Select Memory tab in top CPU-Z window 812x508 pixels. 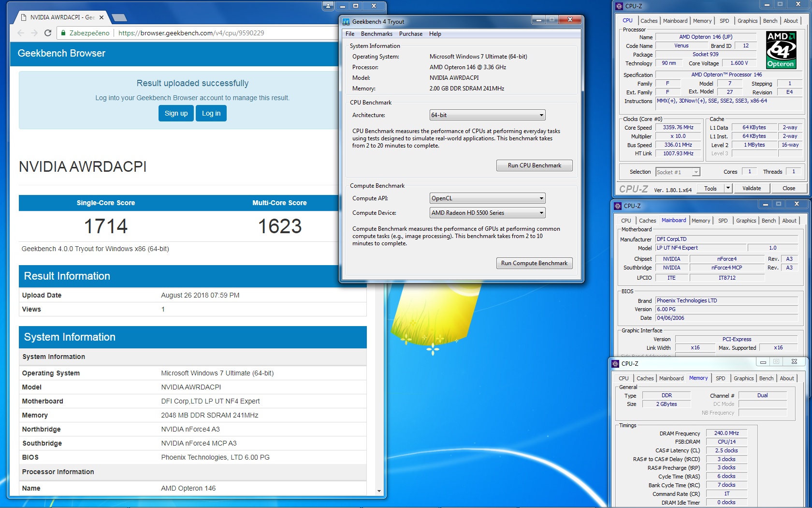point(702,21)
